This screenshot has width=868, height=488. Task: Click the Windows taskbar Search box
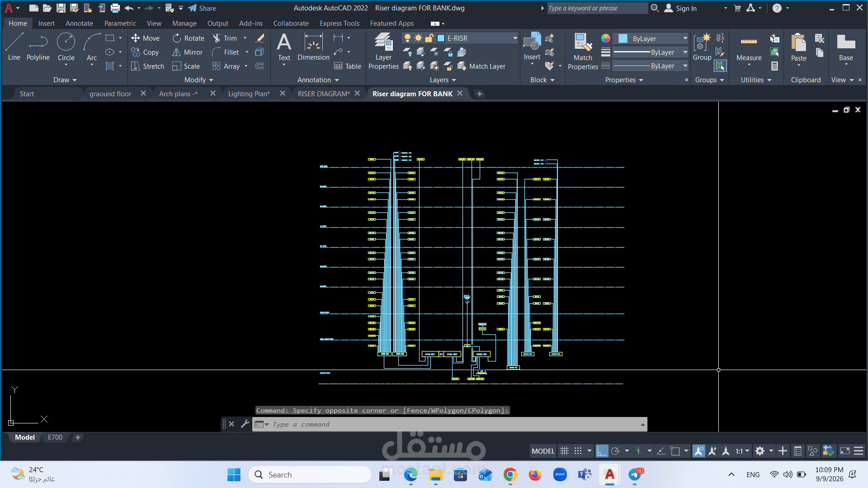(x=310, y=474)
